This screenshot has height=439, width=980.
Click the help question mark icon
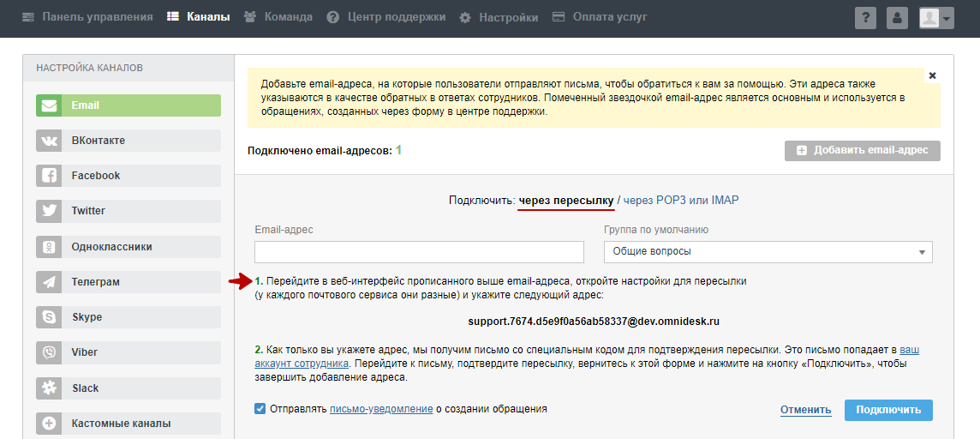[x=865, y=17]
